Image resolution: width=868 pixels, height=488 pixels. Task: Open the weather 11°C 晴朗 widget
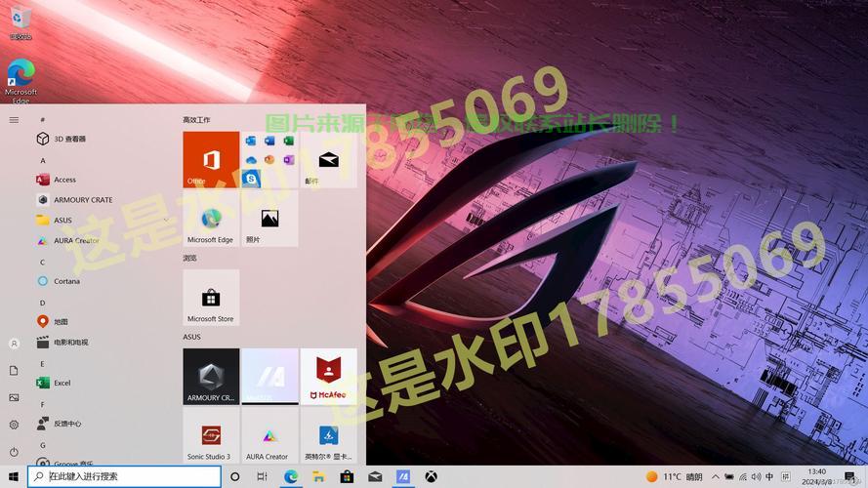pos(675,477)
